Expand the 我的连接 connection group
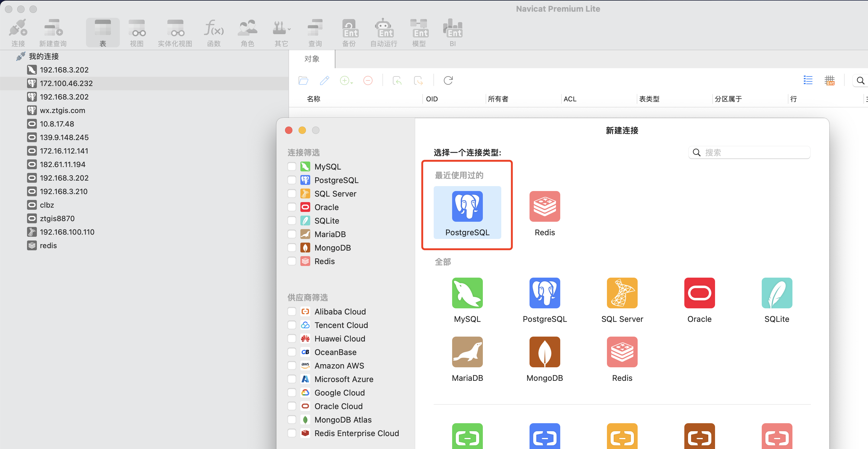Image resolution: width=868 pixels, height=449 pixels. point(44,56)
